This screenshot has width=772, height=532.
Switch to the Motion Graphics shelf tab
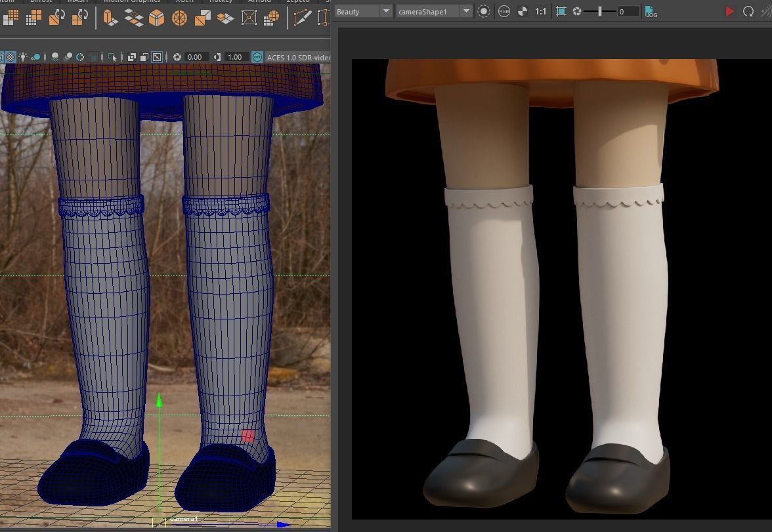click(132, 1)
